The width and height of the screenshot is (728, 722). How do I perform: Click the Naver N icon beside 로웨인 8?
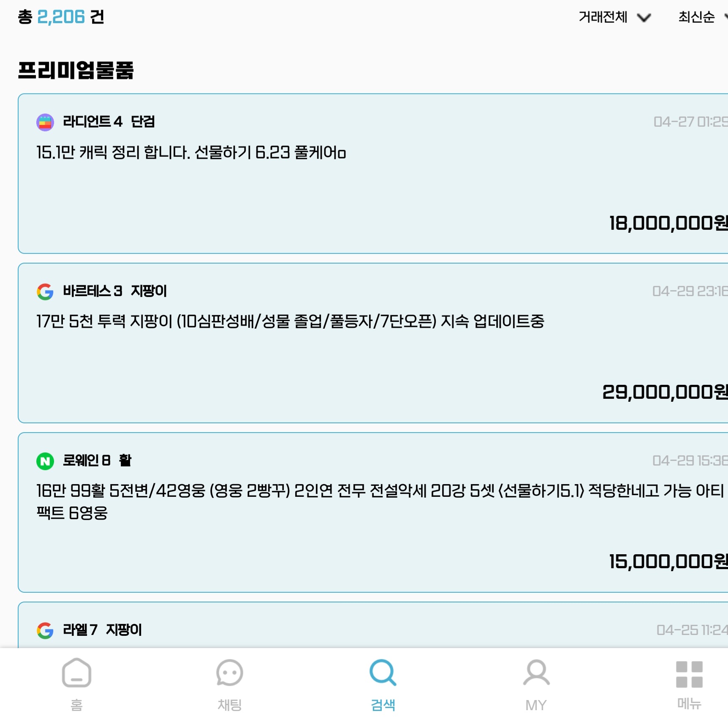(45, 461)
